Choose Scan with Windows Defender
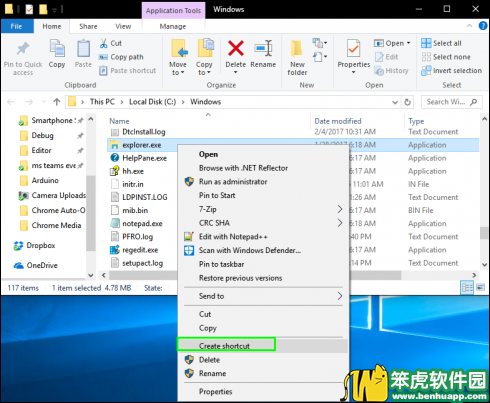 pyautogui.click(x=250, y=250)
